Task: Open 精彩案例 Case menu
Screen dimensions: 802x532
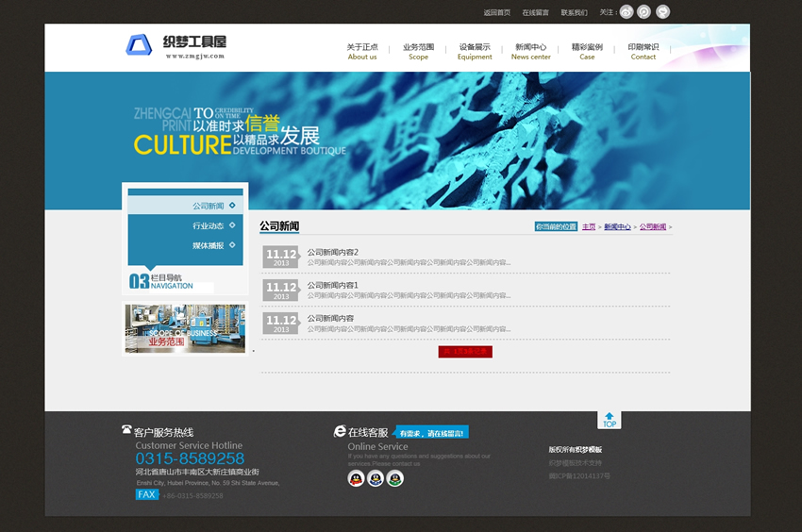Action: (x=587, y=52)
